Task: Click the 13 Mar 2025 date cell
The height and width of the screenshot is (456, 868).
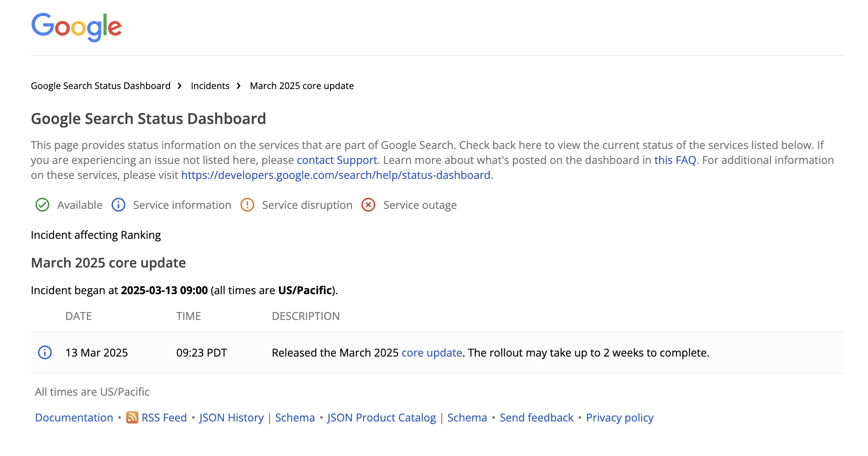Action: tap(97, 353)
